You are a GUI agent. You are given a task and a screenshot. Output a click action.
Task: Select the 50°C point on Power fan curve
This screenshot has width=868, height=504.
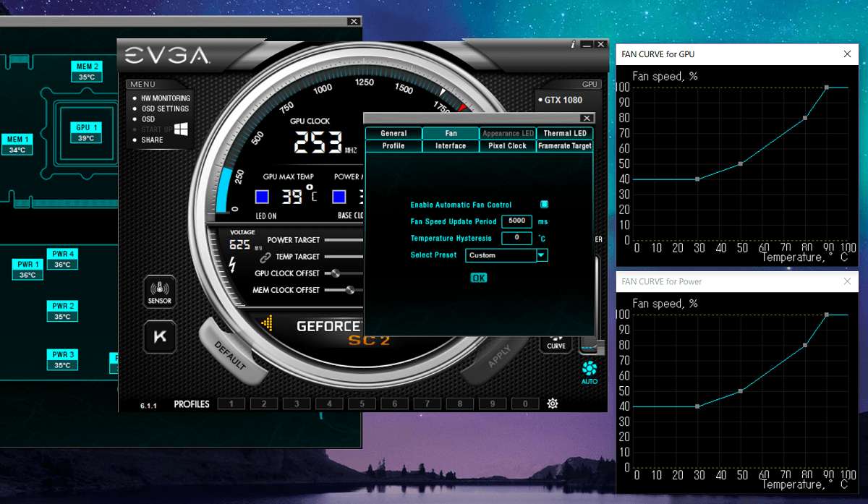pyautogui.click(x=741, y=391)
